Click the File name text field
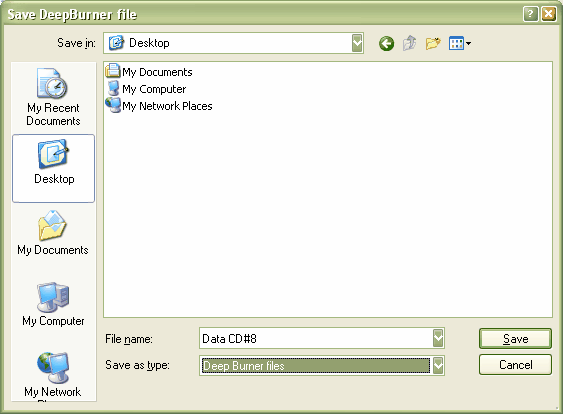This screenshot has width=563, height=414. (316, 338)
